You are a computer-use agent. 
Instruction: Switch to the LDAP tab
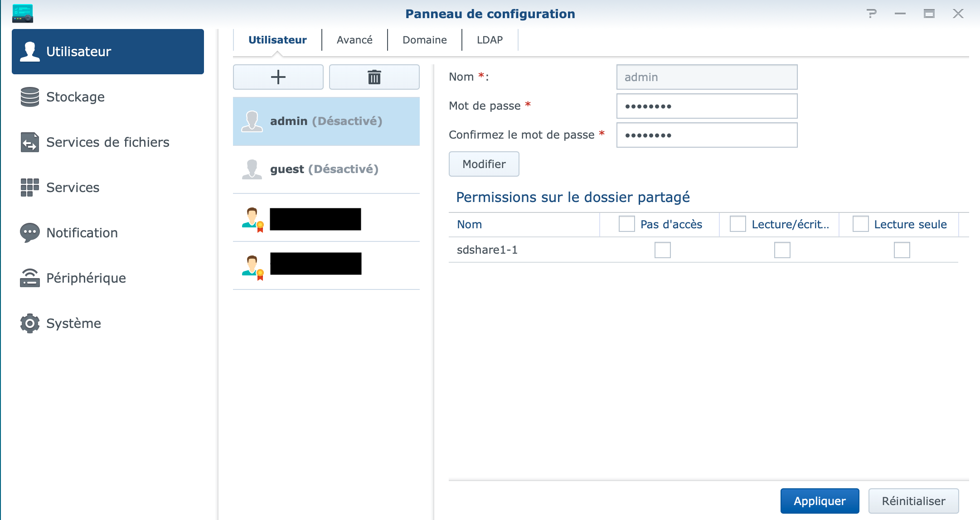click(x=490, y=40)
